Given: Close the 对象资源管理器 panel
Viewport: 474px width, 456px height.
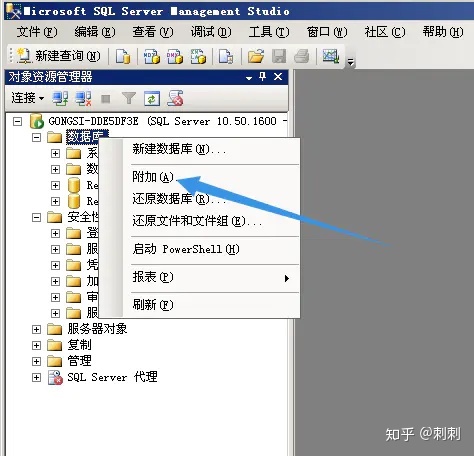Looking at the screenshot, I should (278, 77).
